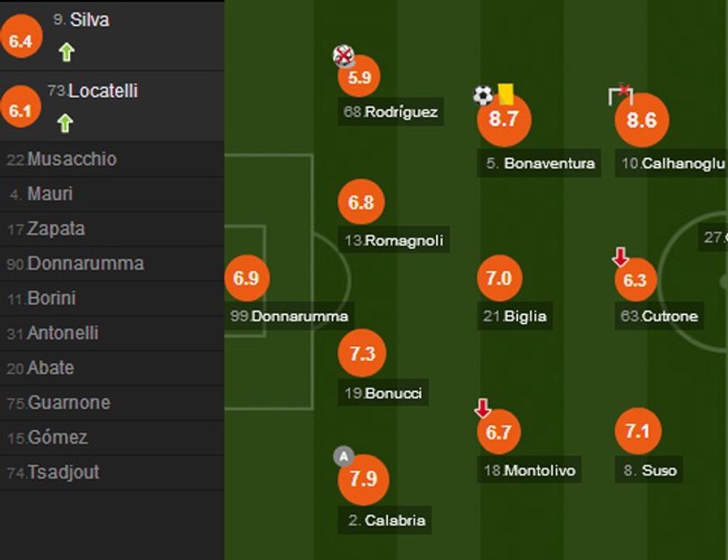
Task: Click Silva's 6.4 rating badge
Action: pos(21,42)
